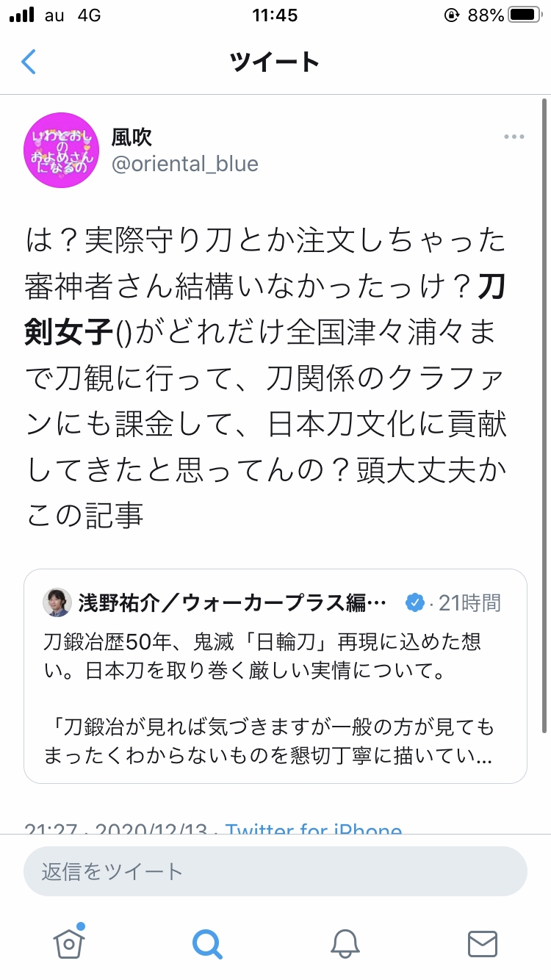Tap the Twitter for iPhone source link

click(x=314, y=827)
